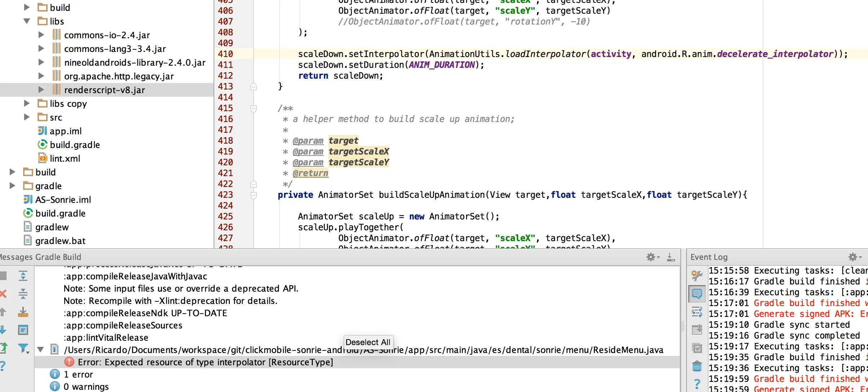The width and height of the screenshot is (868, 392).
Task: Select the Messages Gradle Build tab title
Action: pos(40,257)
